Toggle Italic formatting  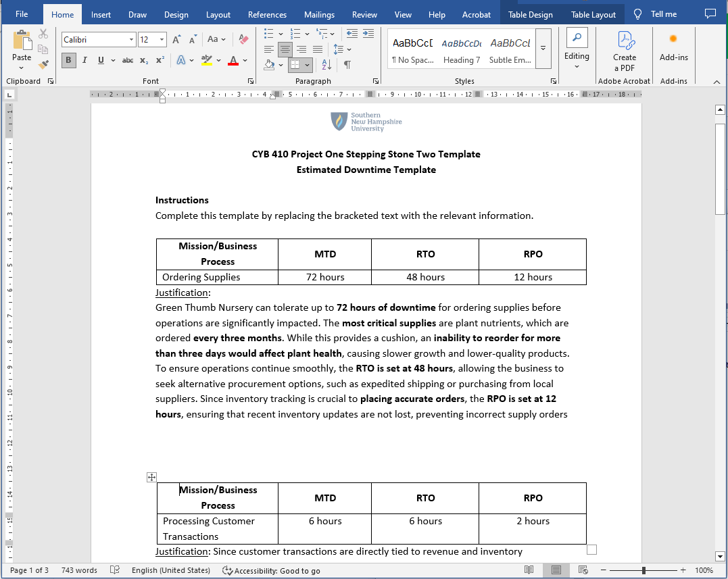click(x=84, y=60)
